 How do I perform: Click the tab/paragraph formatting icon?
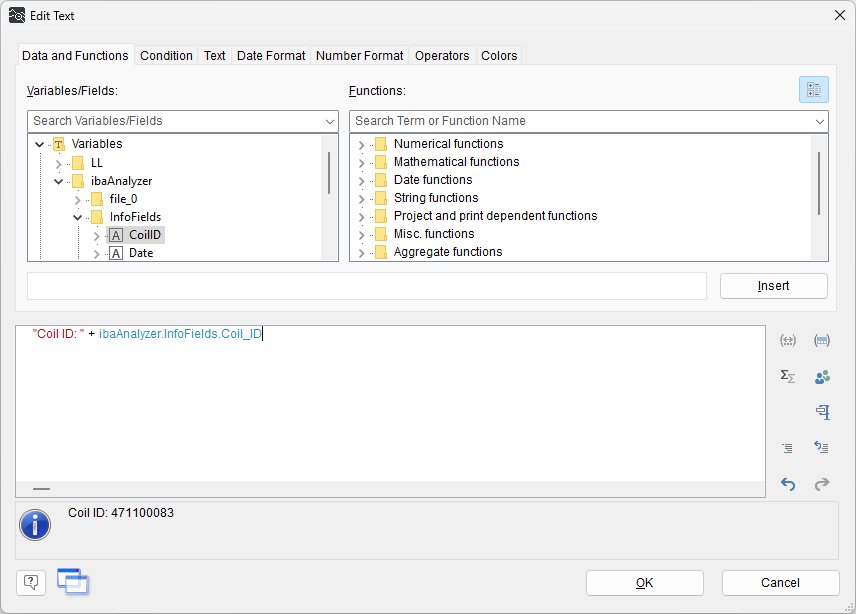pyautogui.click(x=823, y=412)
